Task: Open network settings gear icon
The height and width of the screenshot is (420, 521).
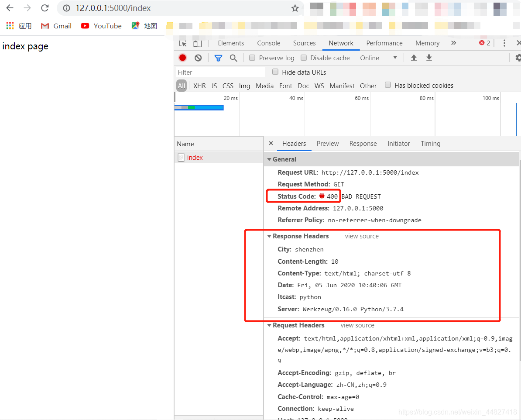Action: 518,58
